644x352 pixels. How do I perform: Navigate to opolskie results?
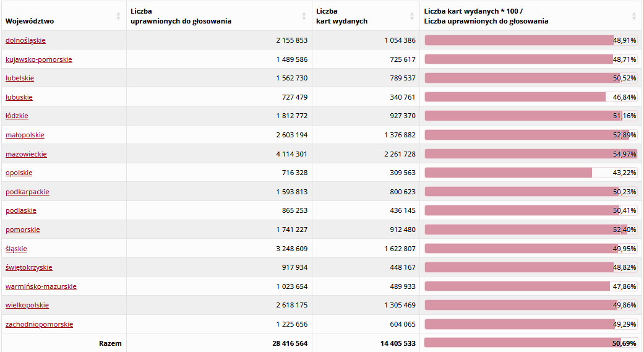click(19, 173)
